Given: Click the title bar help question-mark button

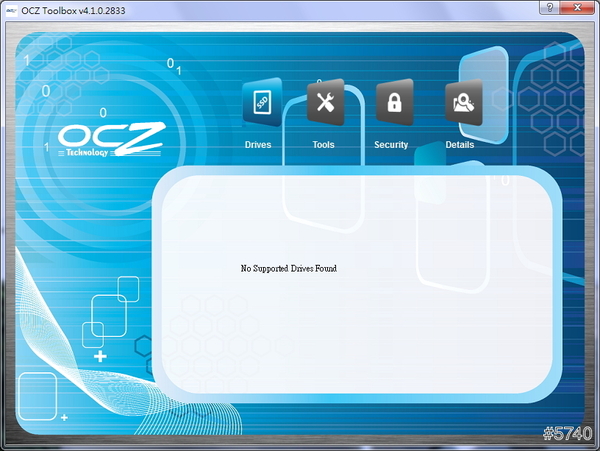Looking at the screenshot, I should pos(549,7).
